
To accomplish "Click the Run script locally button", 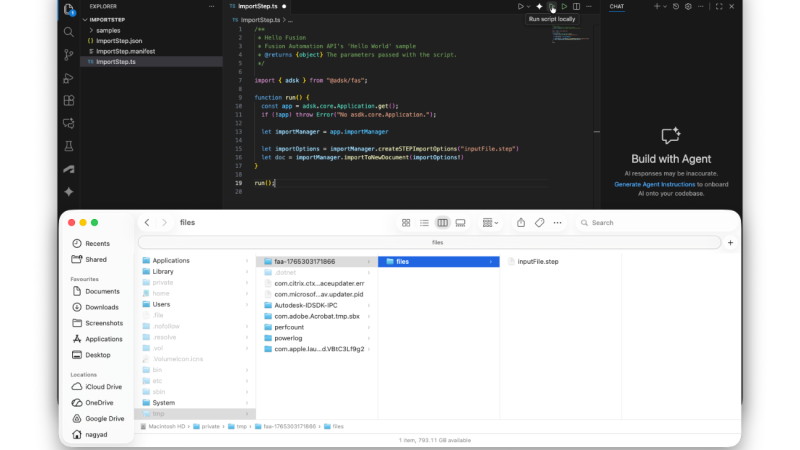I will [552, 6].
